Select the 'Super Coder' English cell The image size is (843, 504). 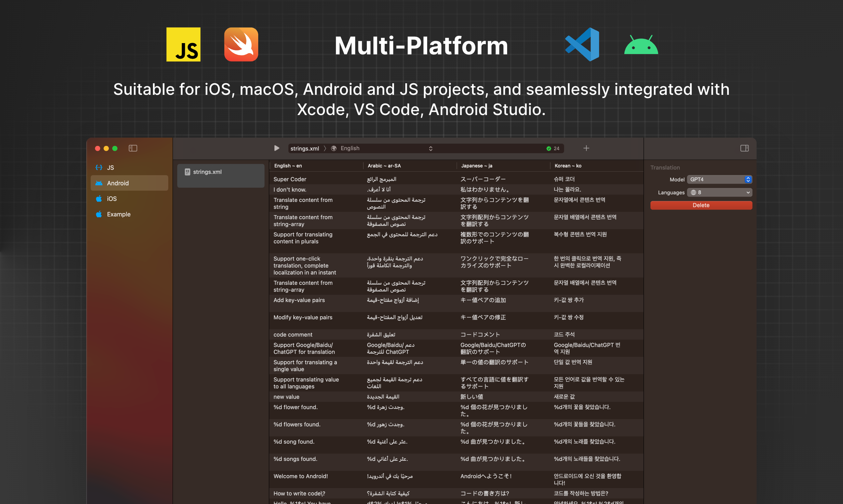pos(290,179)
